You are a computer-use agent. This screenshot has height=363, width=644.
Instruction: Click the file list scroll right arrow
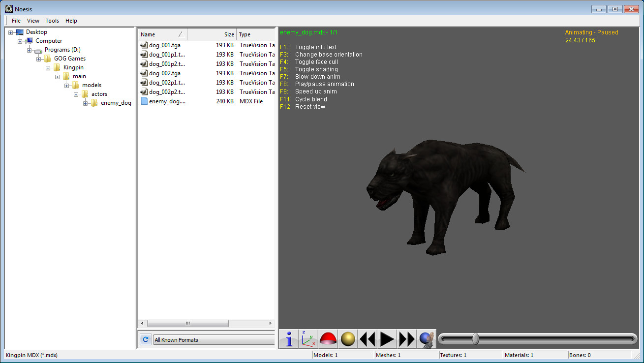pyautogui.click(x=271, y=324)
